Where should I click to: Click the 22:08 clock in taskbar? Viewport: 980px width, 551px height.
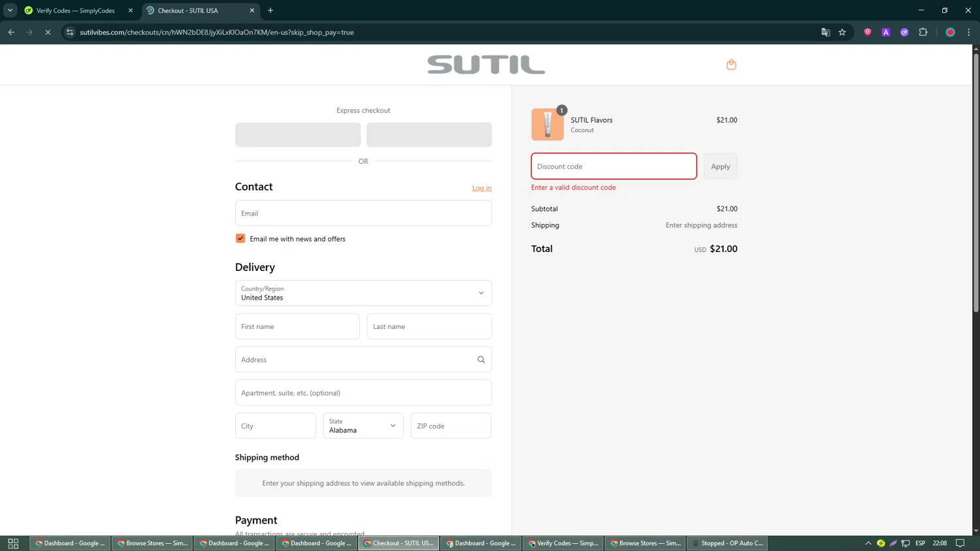click(x=939, y=543)
